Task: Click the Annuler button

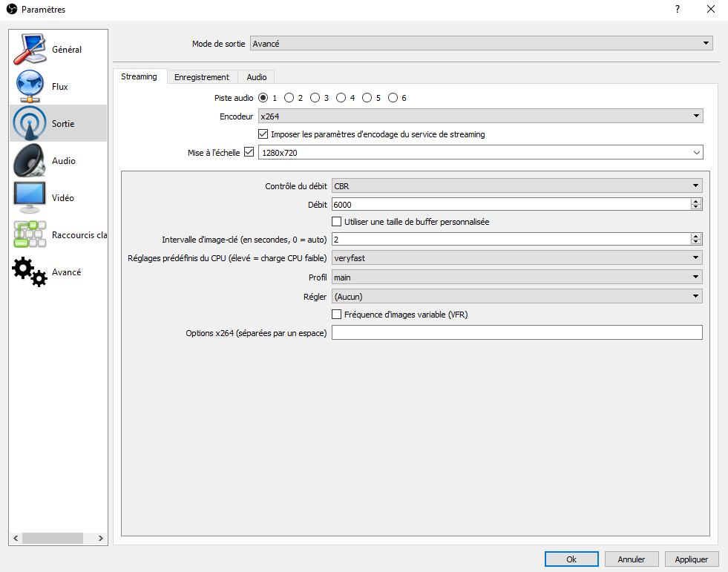Action: pos(632,559)
